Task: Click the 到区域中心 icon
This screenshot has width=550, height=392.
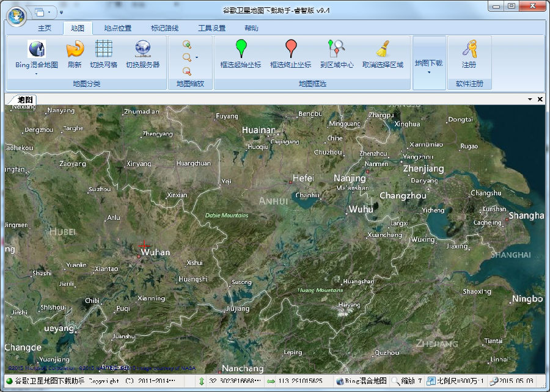Action: (336, 49)
